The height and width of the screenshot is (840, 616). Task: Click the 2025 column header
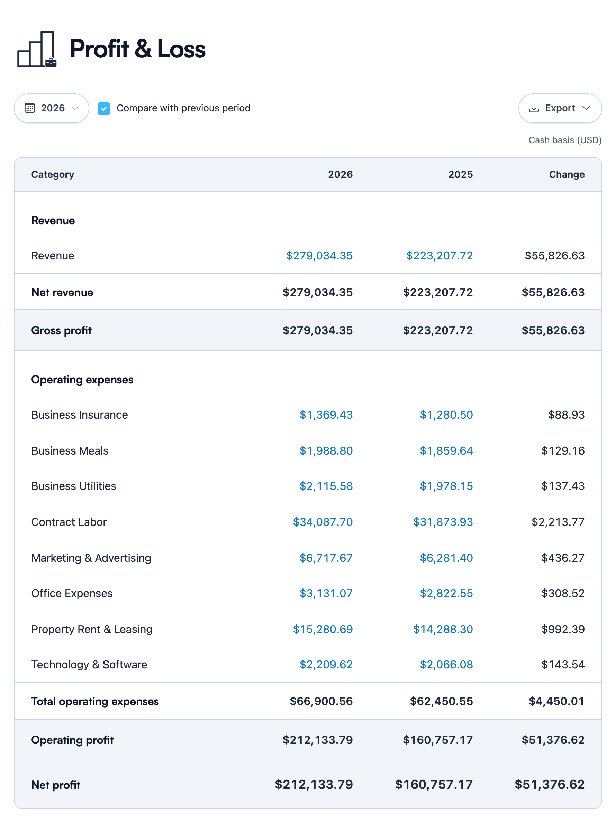(460, 174)
